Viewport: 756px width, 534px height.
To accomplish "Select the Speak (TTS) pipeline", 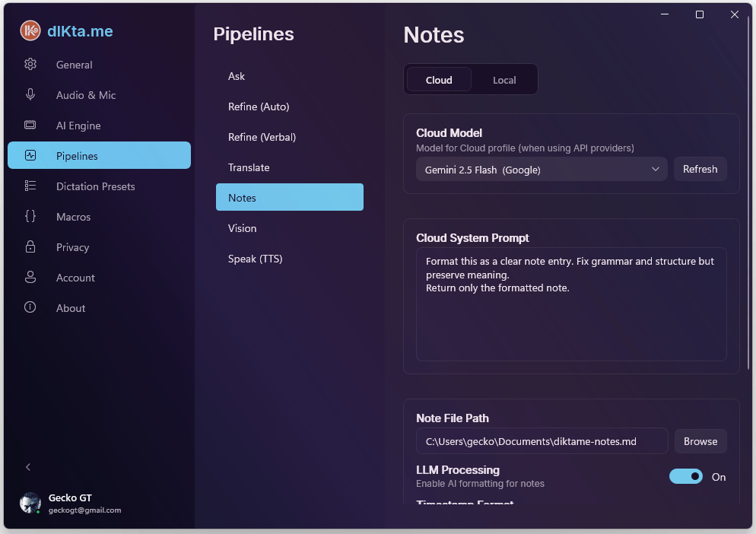I will (255, 259).
